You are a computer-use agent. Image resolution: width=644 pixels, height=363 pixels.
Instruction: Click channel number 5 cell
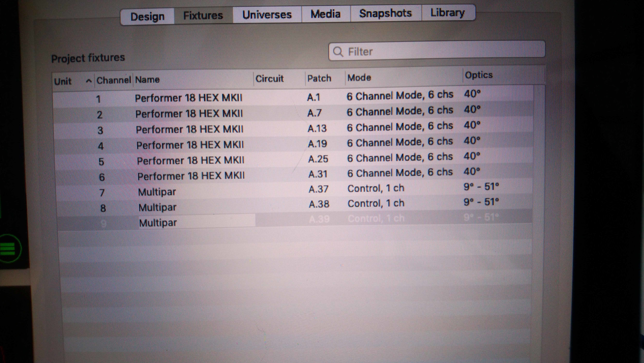[101, 162]
